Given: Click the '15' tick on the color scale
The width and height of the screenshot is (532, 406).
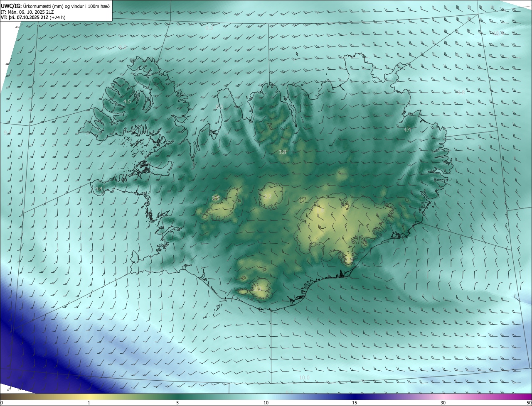Looking at the screenshot, I should coord(355,403).
